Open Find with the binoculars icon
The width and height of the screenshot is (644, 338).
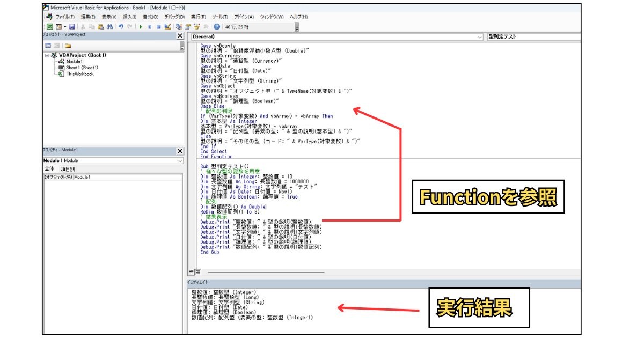click(x=110, y=26)
